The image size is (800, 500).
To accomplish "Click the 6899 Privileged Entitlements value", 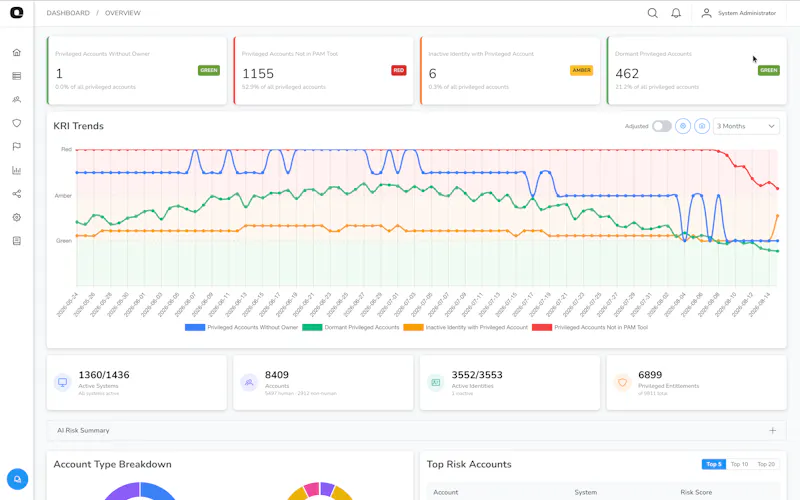I will (650, 375).
